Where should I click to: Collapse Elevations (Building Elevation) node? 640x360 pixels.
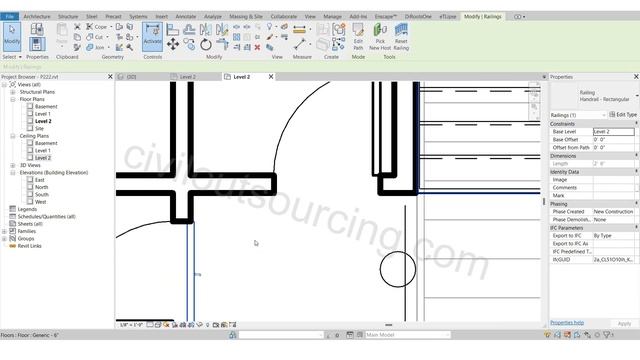coord(13,173)
